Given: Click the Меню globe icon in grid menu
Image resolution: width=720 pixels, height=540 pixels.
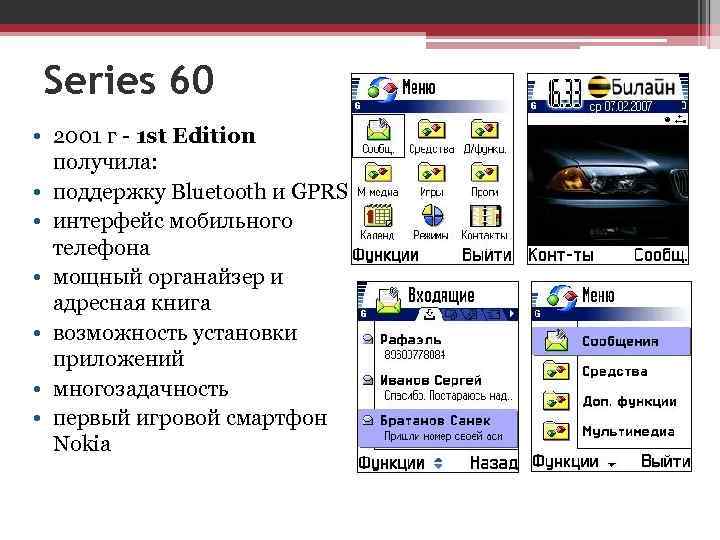Looking at the screenshot, I should tap(382, 87).
